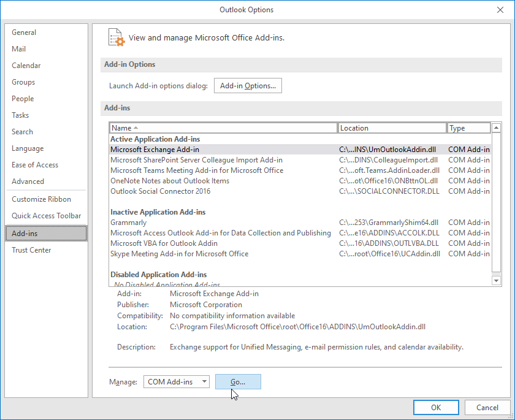Image resolution: width=515 pixels, height=420 pixels.
Task: Click the add-ins list vertical scrollbar thumb
Action: click(x=496, y=202)
